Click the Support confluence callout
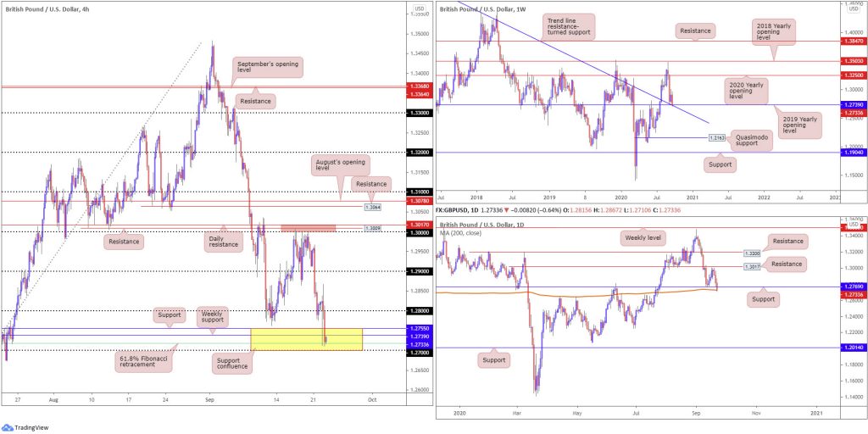Screen dimensions: 868x434 [x=231, y=363]
